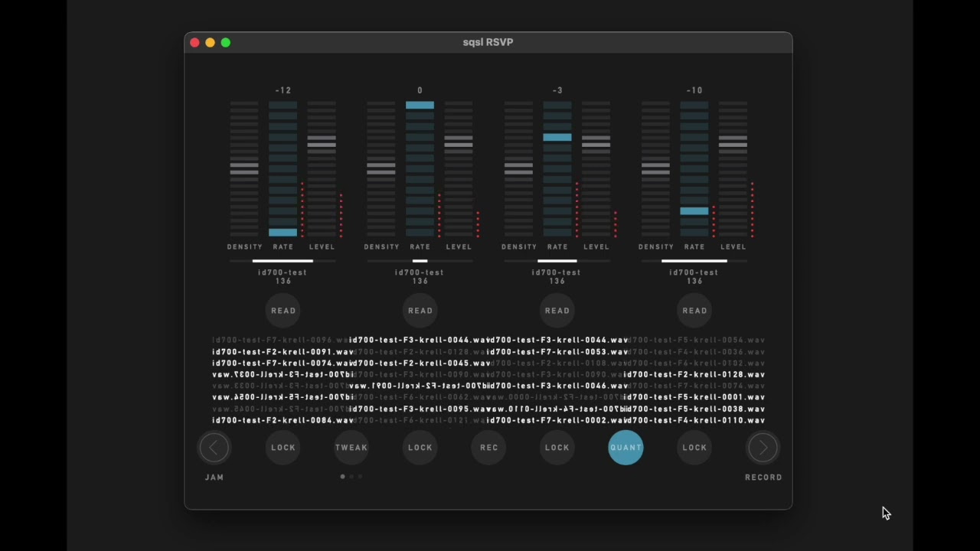980x551 pixels.
Task: Select file id700-test-F5-krell-0001.wav
Action: tap(694, 397)
